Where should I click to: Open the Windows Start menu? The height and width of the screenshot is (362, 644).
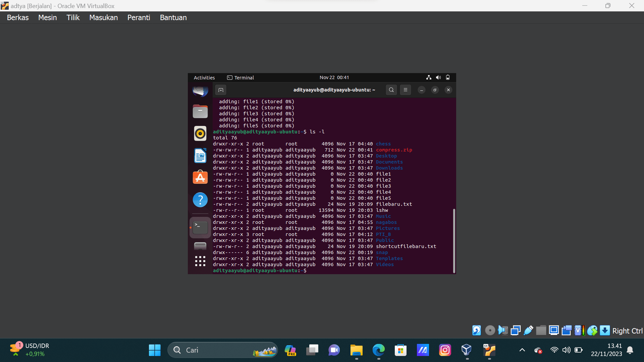[x=155, y=350]
